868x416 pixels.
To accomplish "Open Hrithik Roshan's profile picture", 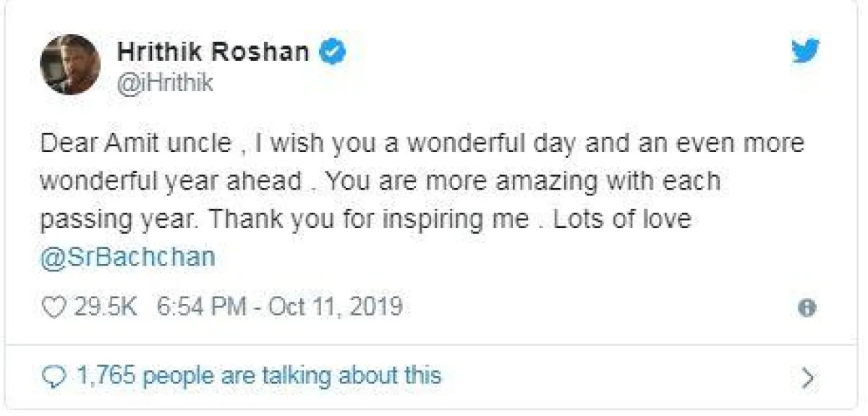I will pos(69,64).
